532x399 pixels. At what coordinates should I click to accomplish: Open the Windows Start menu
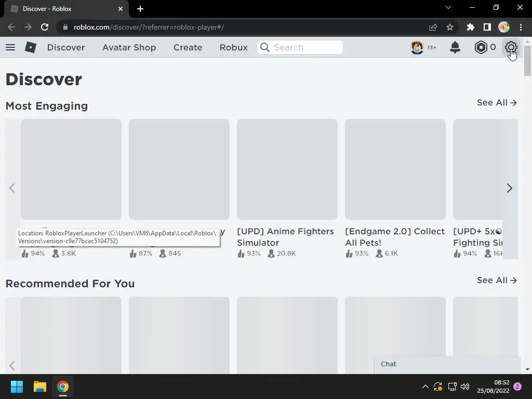tap(17, 387)
